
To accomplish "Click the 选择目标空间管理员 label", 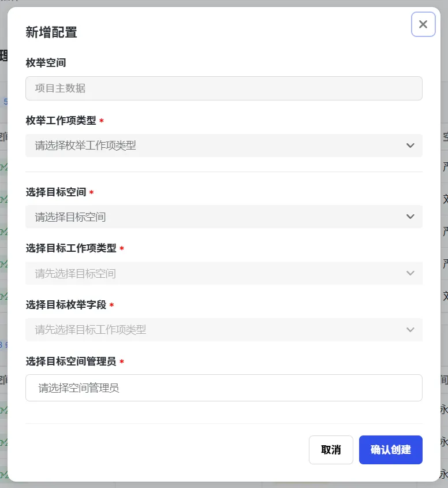I will [71, 362].
